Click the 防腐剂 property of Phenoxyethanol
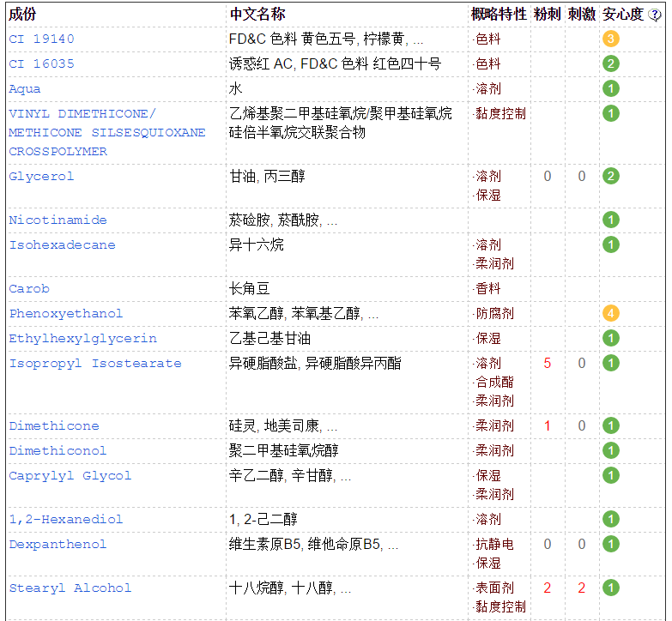This screenshot has height=621, width=672. coord(495,313)
